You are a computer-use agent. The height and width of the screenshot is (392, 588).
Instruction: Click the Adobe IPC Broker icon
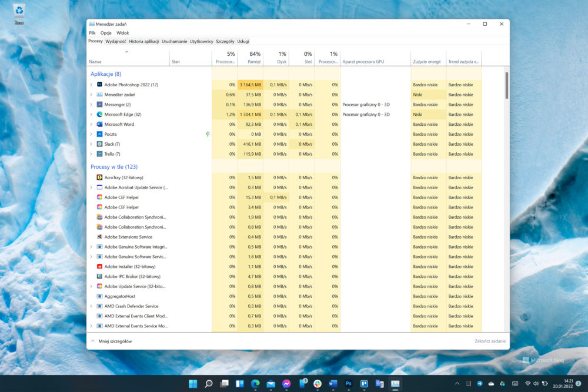point(99,276)
